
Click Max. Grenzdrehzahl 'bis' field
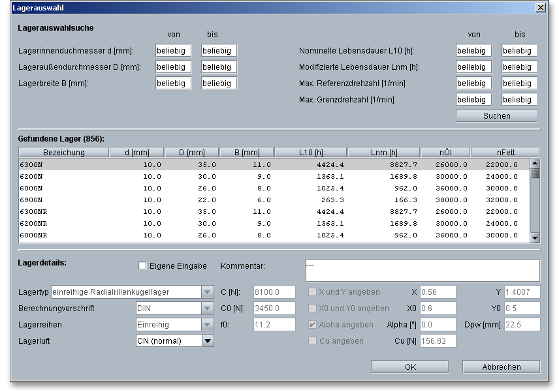tap(519, 100)
